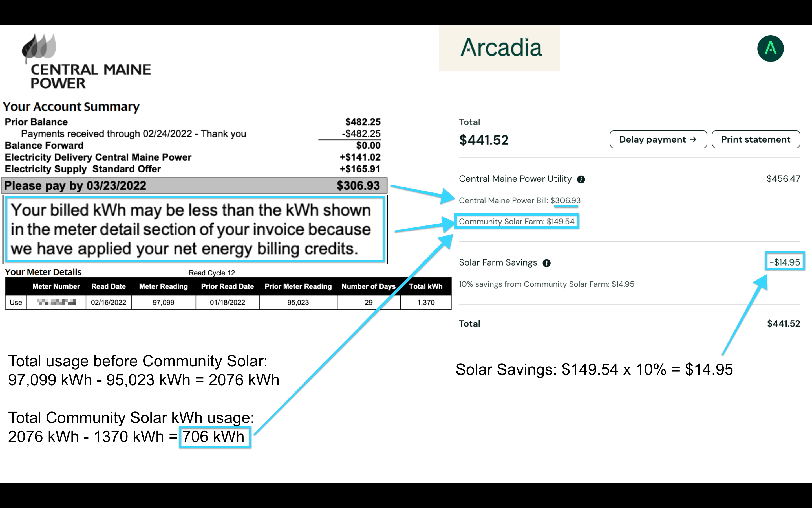
Task: Click Please pay by 03/23/2022 text
Action: click(x=75, y=185)
